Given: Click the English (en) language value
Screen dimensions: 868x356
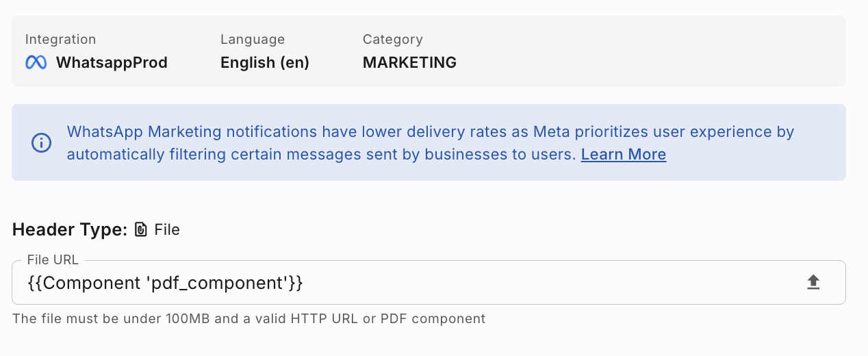Looking at the screenshot, I should pyautogui.click(x=264, y=62).
